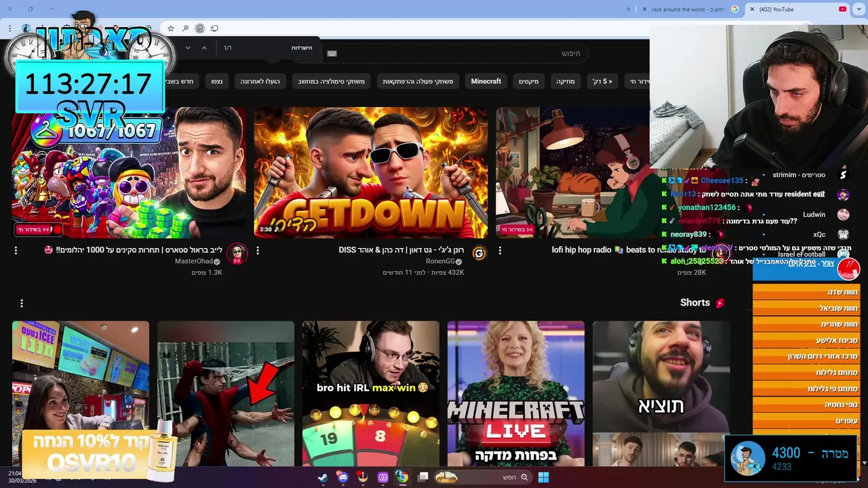Viewport: 868px width, 488px height.
Task: Open the MINECRAFT LIVE short
Action: click(516, 394)
